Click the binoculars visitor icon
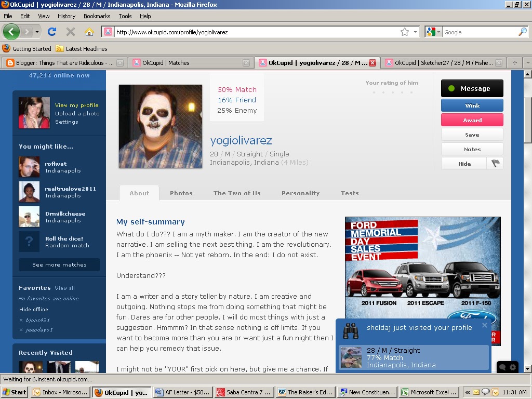 (x=351, y=331)
